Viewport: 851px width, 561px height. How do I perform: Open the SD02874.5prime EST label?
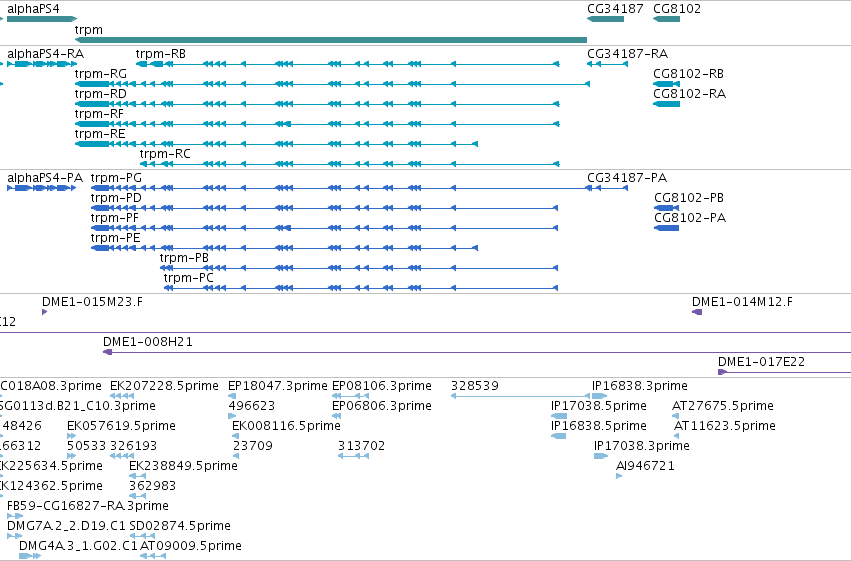coord(180,527)
